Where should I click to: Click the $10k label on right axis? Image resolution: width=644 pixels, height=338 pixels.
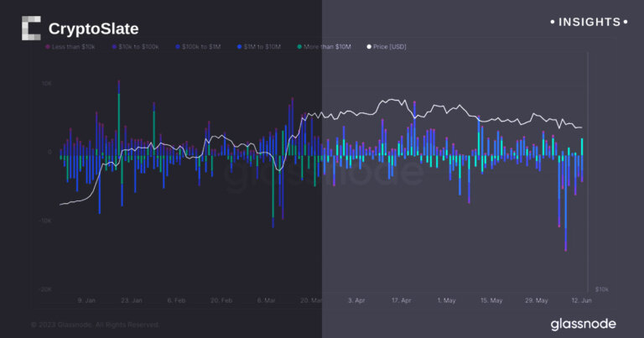pyautogui.click(x=601, y=289)
